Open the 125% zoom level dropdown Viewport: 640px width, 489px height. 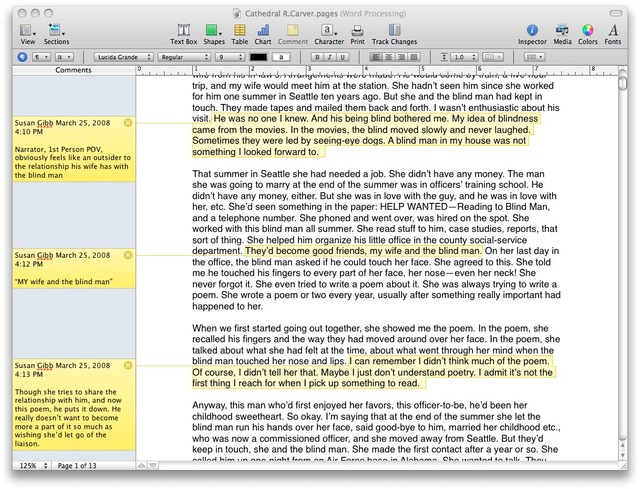pyautogui.click(x=33, y=465)
